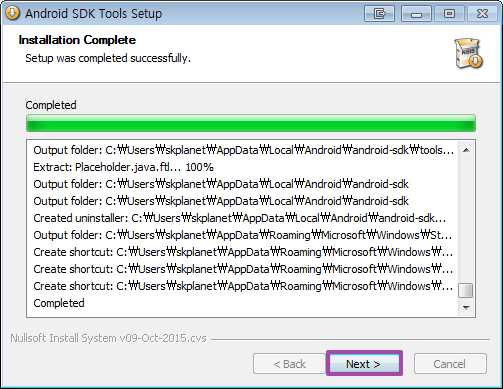The height and width of the screenshot is (389, 503).
Task: Select the last Completed entry in the log
Action: click(x=59, y=303)
